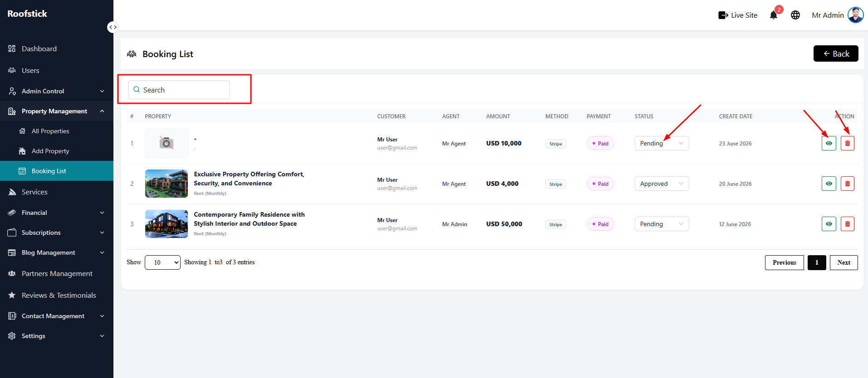Toggle the sidebar collapse arrows button
This screenshot has width=868, height=378.
113,27
